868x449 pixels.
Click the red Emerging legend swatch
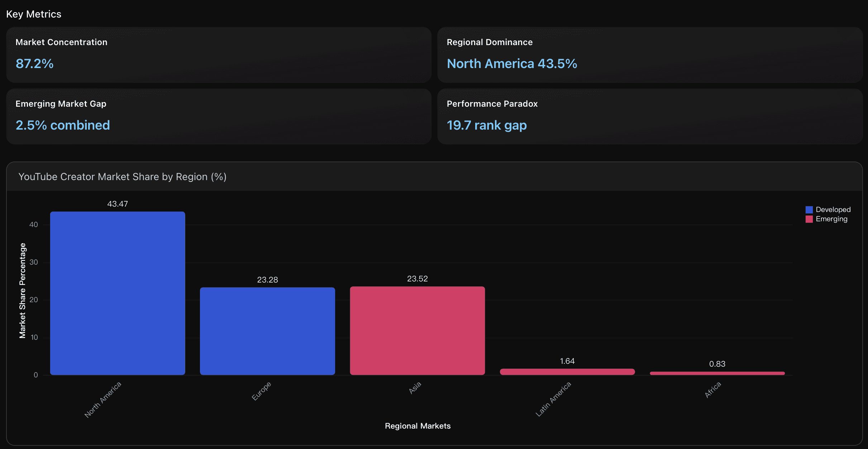point(809,219)
